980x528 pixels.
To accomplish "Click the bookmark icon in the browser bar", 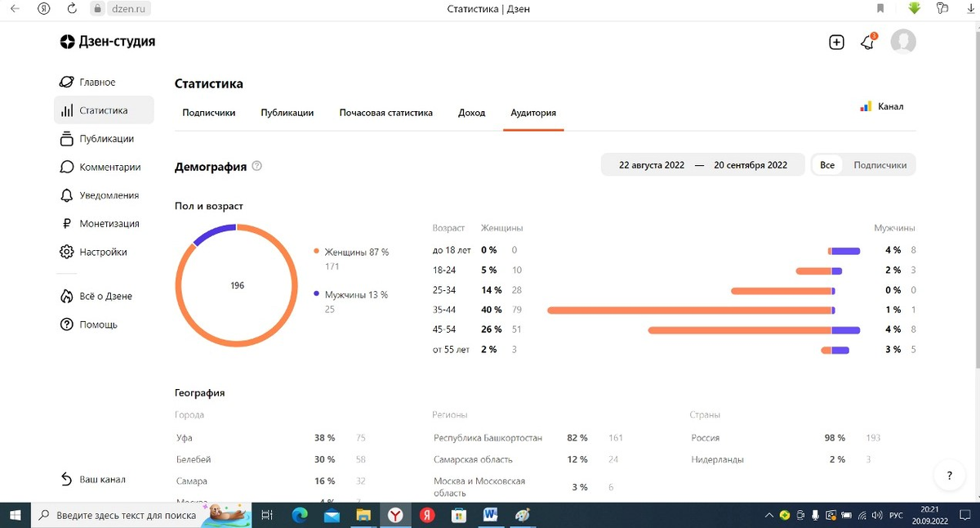I will point(880,8).
